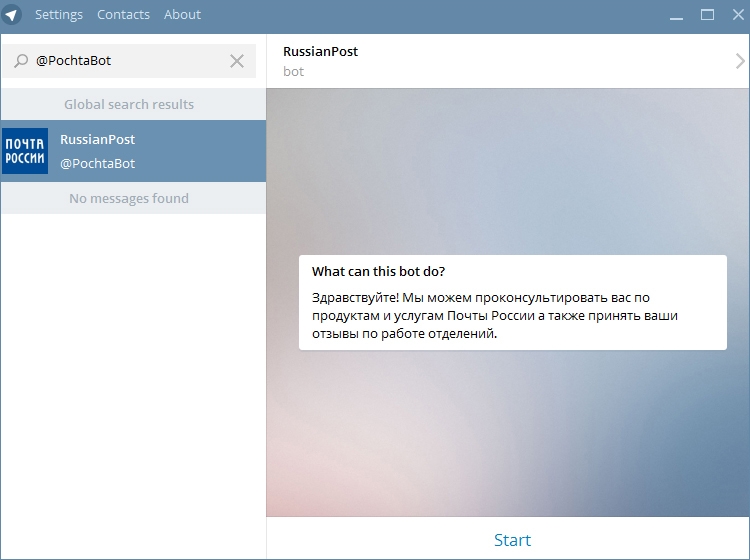Open the Settings menu

coord(59,15)
